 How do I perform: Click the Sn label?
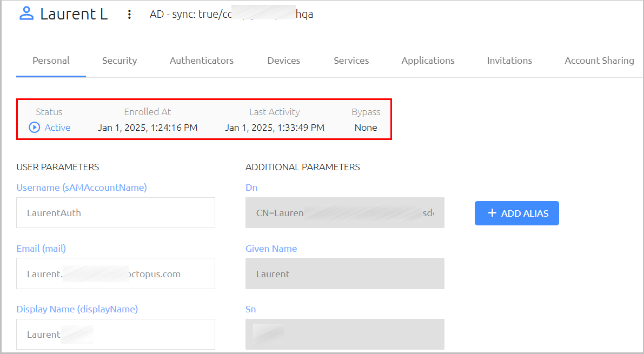click(250, 309)
